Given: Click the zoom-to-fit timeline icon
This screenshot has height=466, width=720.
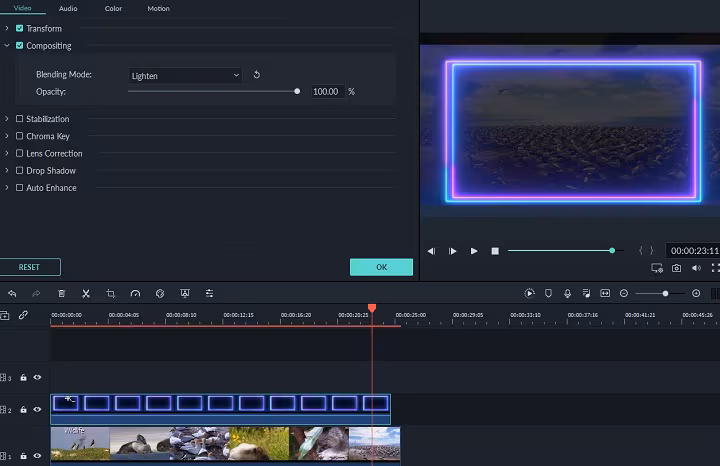Looking at the screenshot, I should (605, 293).
